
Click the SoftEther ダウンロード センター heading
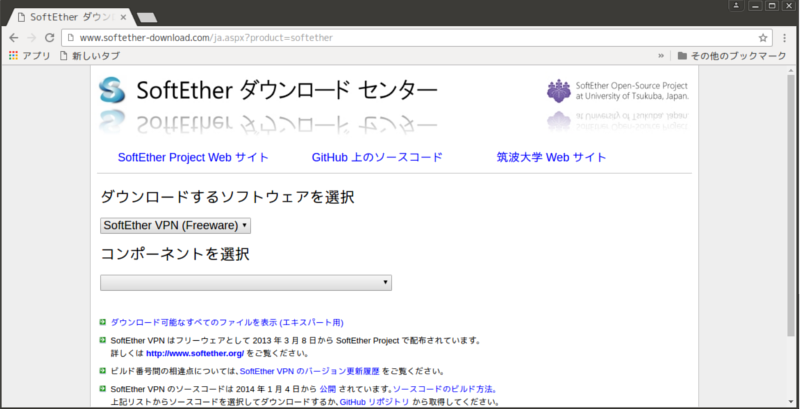pos(287,90)
